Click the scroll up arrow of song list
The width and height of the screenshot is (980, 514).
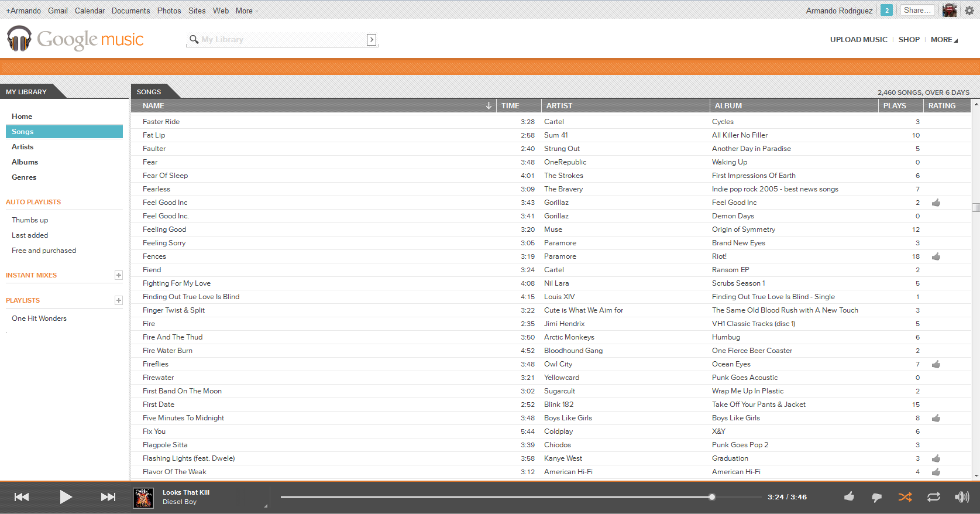tap(976, 104)
